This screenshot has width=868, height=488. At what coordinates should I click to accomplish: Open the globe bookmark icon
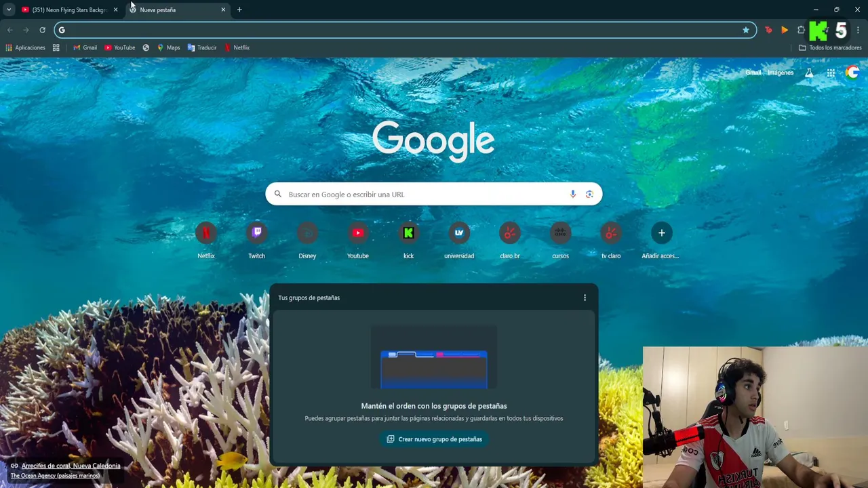coord(146,47)
